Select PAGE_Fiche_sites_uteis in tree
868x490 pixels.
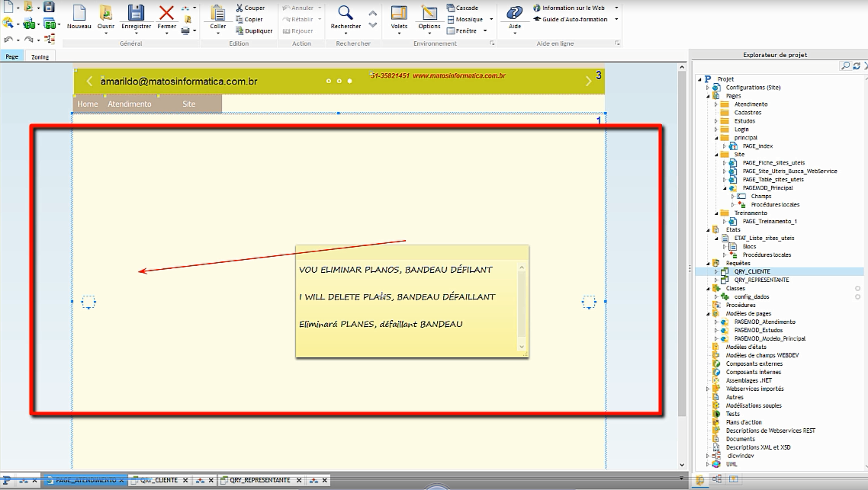pos(773,162)
